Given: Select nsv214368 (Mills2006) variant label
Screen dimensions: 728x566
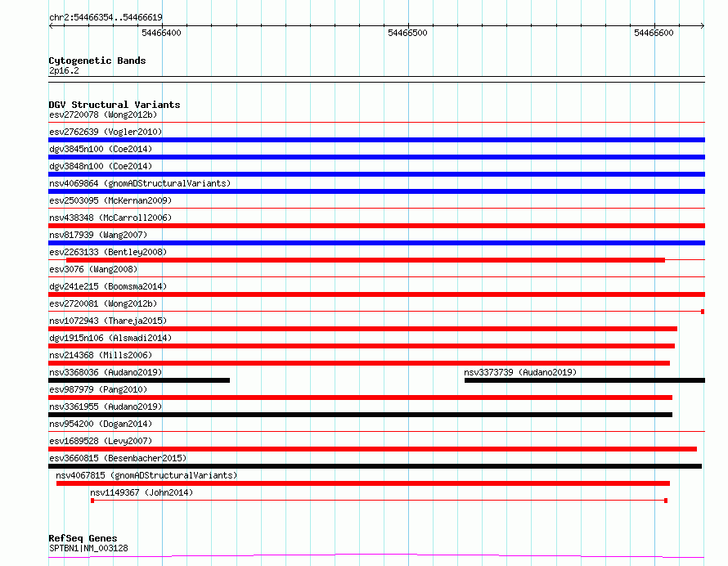Looking at the screenshot, I should pos(101,355).
